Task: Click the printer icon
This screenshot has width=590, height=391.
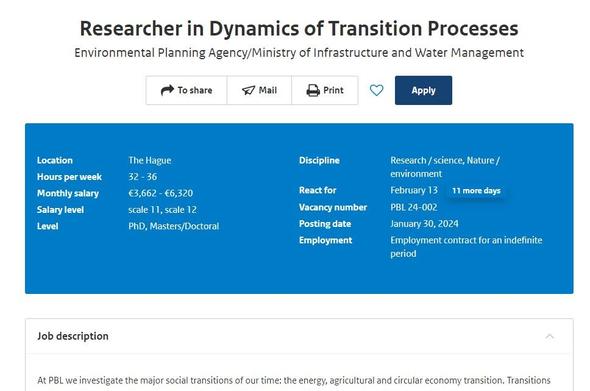Action: [313, 90]
